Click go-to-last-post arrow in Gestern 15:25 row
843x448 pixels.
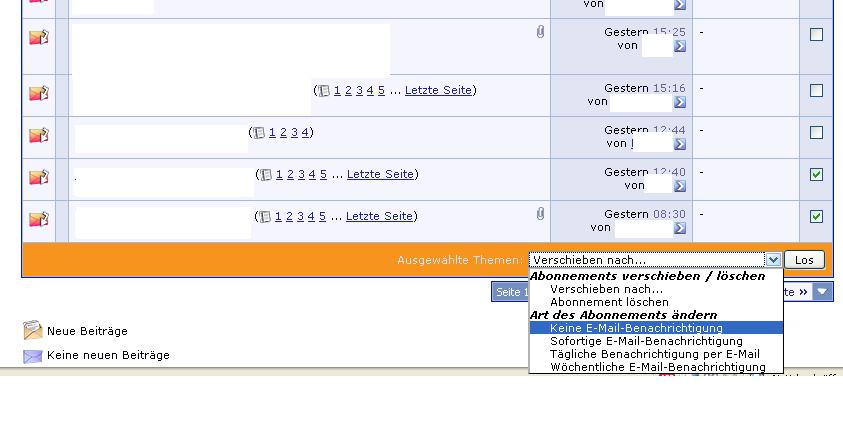click(x=680, y=46)
